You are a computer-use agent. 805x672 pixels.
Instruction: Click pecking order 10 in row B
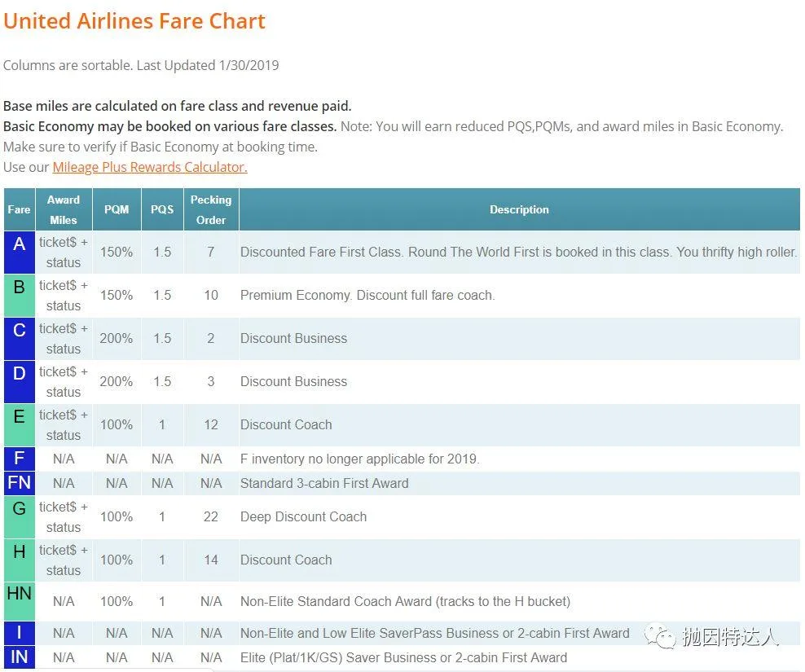click(211, 295)
